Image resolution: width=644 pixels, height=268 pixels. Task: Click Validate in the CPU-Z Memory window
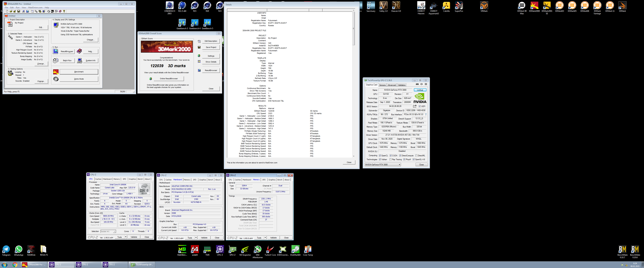coord(273,238)
